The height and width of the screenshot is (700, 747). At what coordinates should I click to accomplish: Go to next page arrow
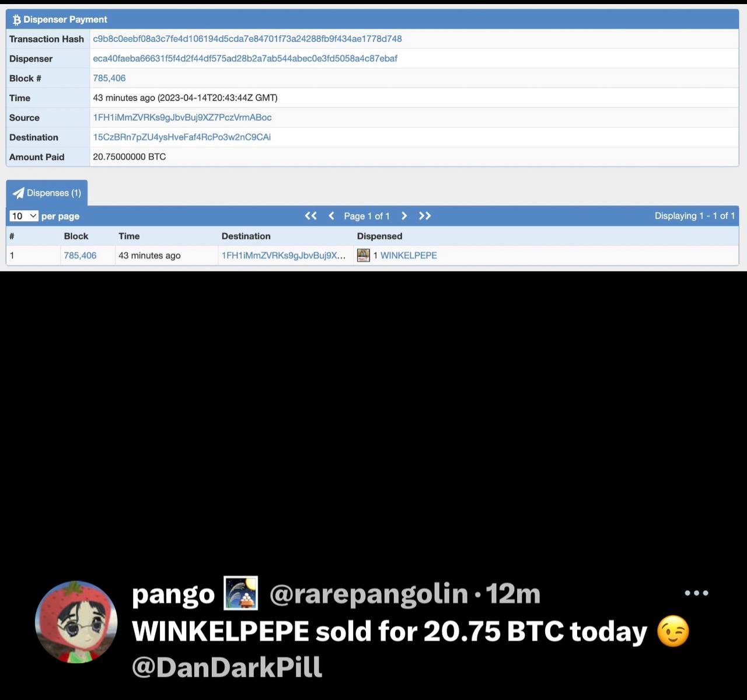pos(404,216)
